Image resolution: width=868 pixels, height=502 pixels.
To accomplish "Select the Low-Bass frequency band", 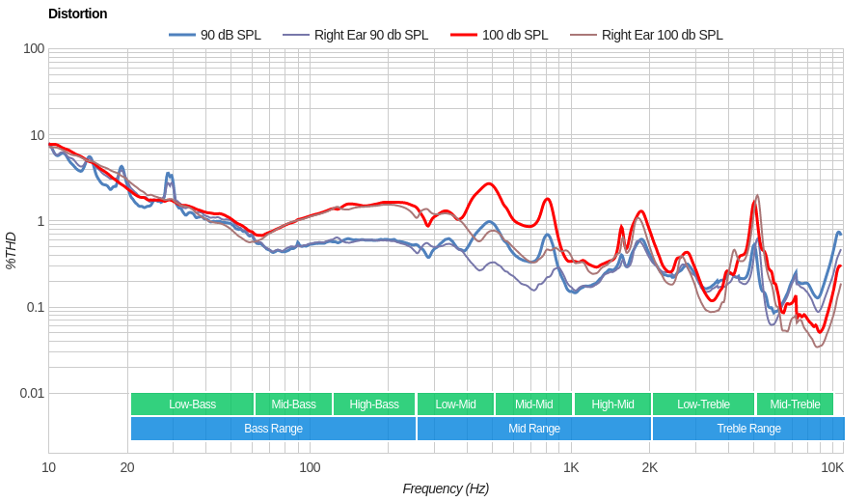I will 192,404.
